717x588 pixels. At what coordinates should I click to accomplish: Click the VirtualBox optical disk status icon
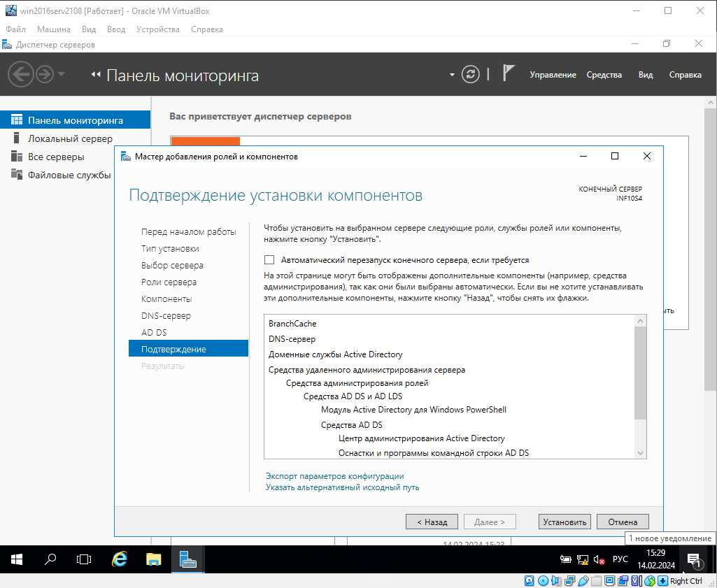point(543,581)
